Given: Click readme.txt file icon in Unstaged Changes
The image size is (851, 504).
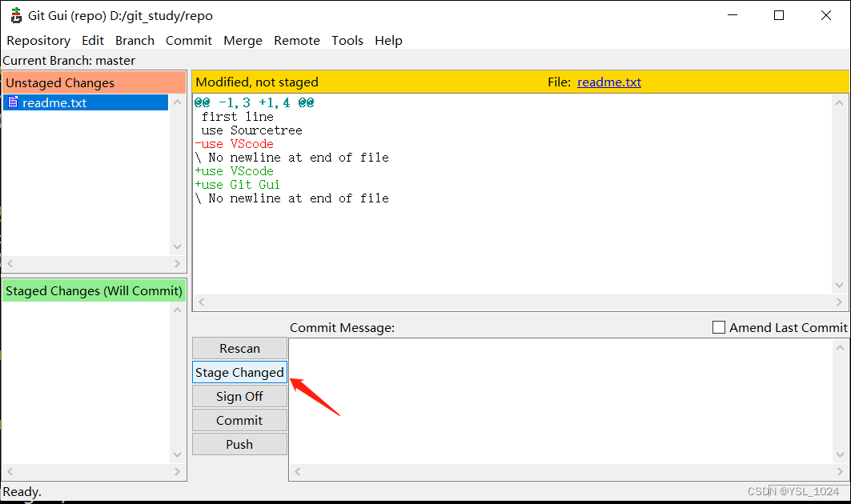Looking at the screenshot, I should click(13, 102).
